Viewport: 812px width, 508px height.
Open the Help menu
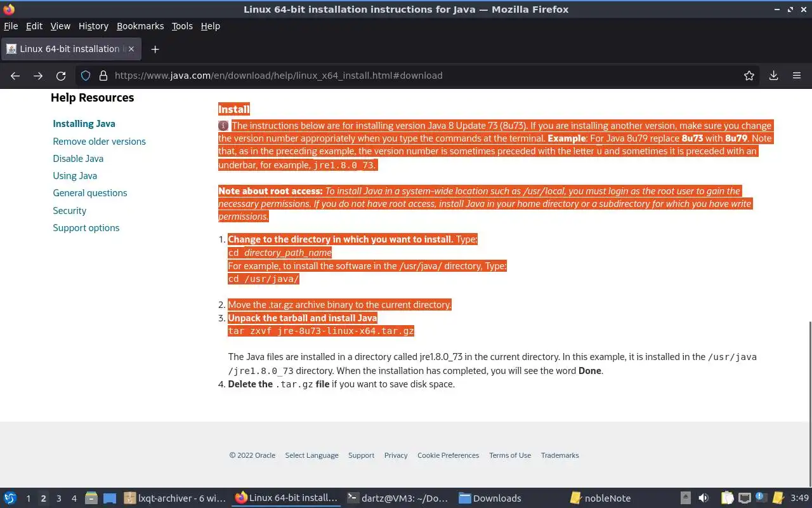click(x=210, y=26)
